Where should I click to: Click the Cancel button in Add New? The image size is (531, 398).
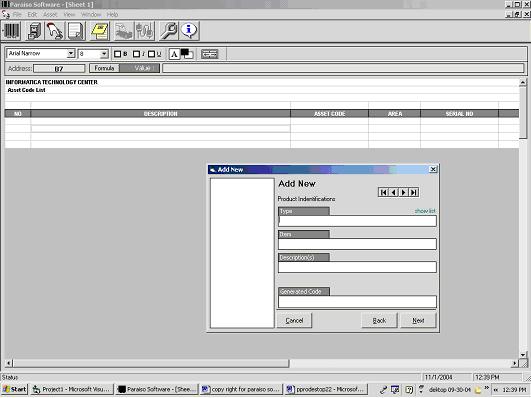294,320
